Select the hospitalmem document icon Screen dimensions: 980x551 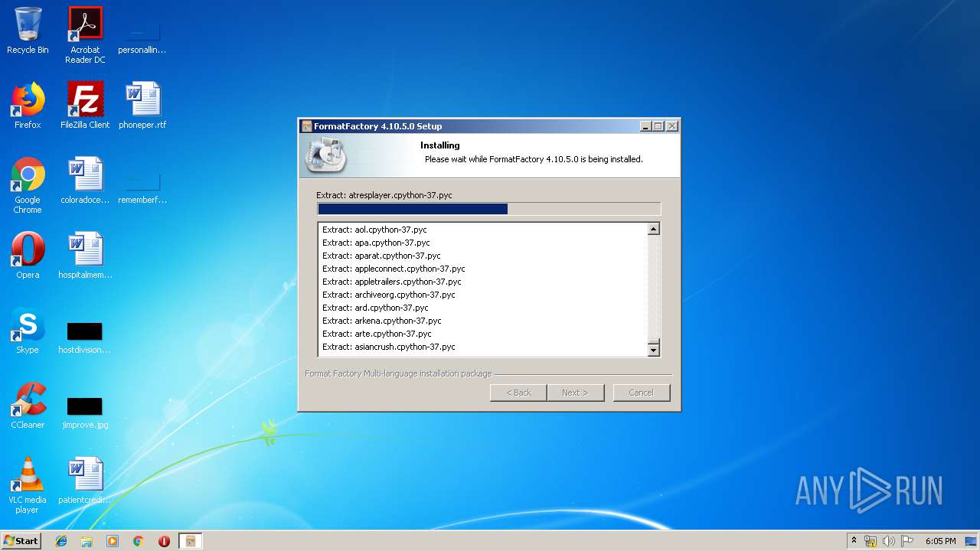(85, 256)
